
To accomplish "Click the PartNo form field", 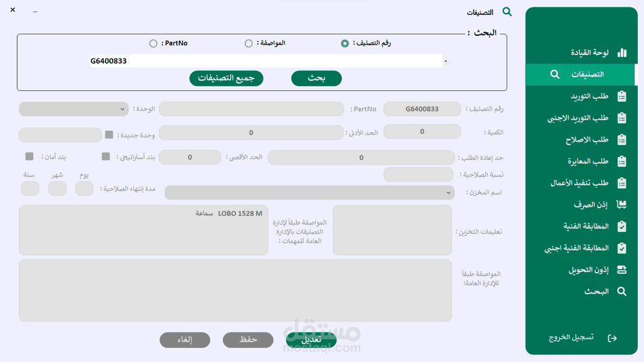I will [x=251, y=109].
